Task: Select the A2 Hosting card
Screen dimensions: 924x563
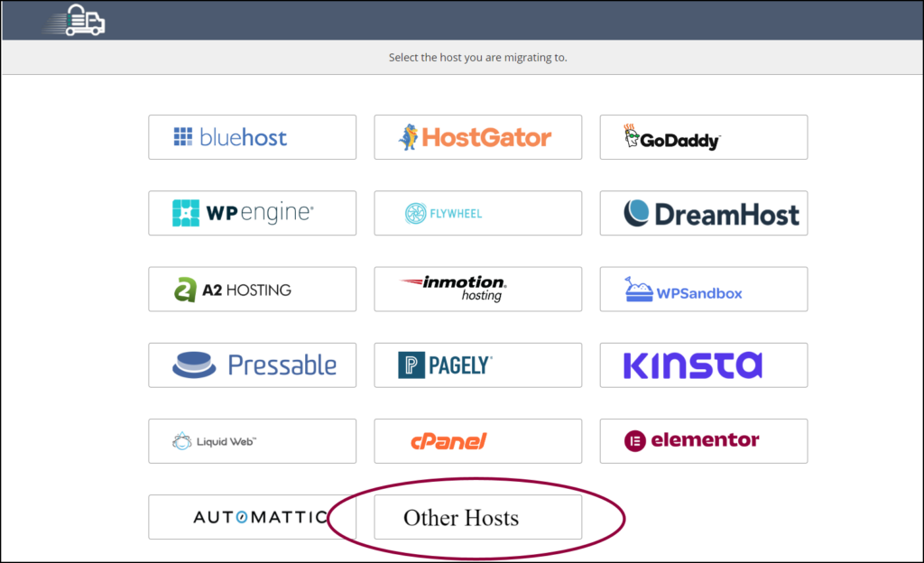Action: pos(253,289)
